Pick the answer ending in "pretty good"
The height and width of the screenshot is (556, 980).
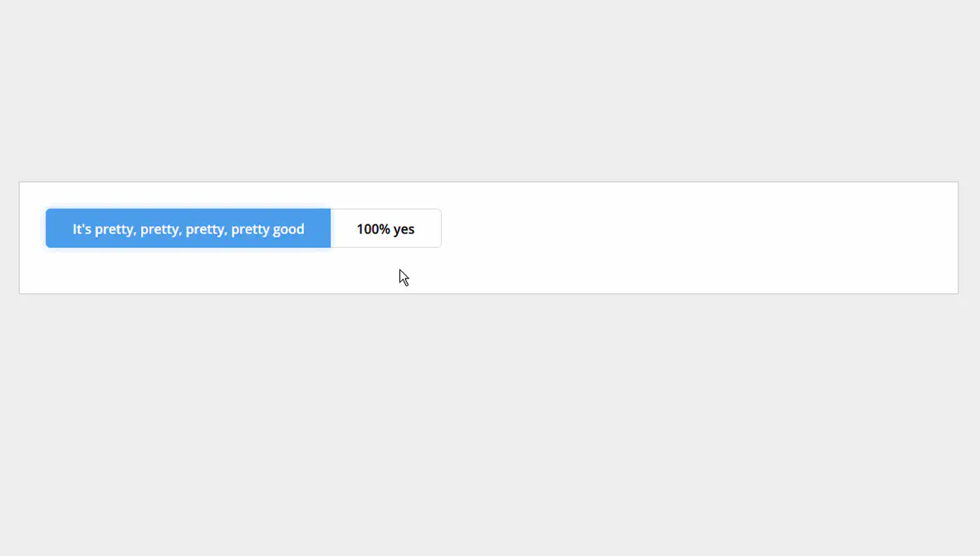click(x=189, y=229)
